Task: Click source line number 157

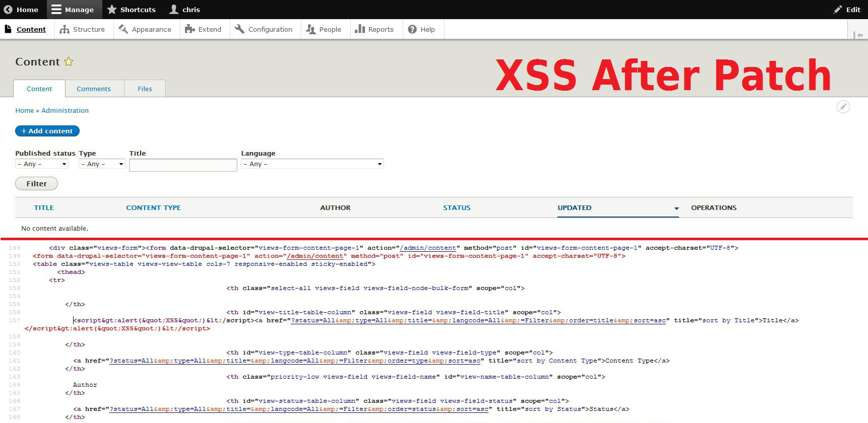Action: 15,320
